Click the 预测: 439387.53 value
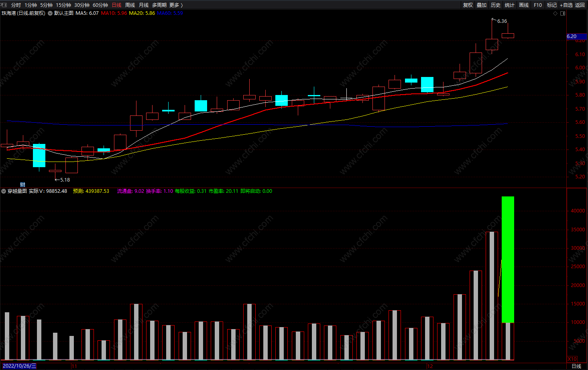Viewport: 588px width, 370px height. pos(91,191)
